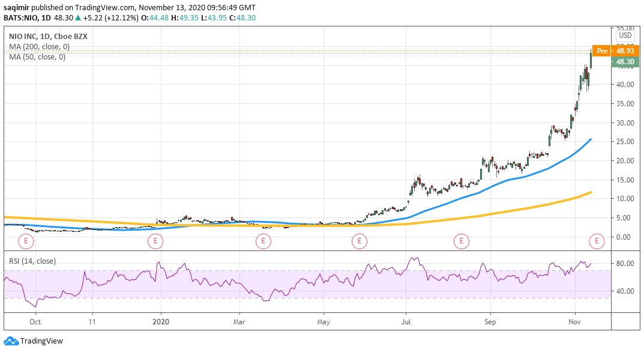The width and height of the screenshot is (644, 352).
Task: Click the earnings E marker below July
Action: pyautogui.click(x=461, y=241)
